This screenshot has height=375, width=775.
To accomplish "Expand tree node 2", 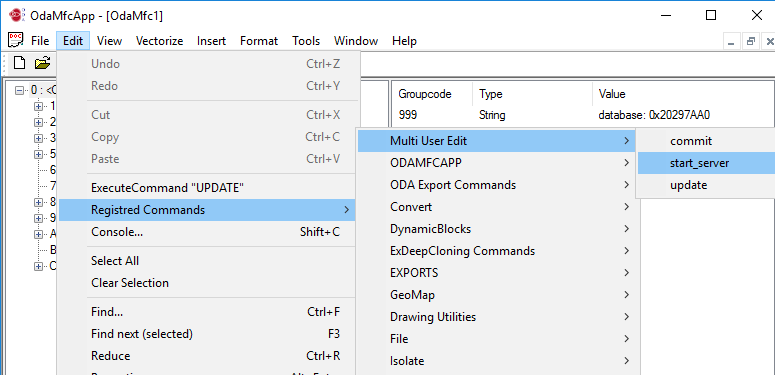I will [39, 122].
